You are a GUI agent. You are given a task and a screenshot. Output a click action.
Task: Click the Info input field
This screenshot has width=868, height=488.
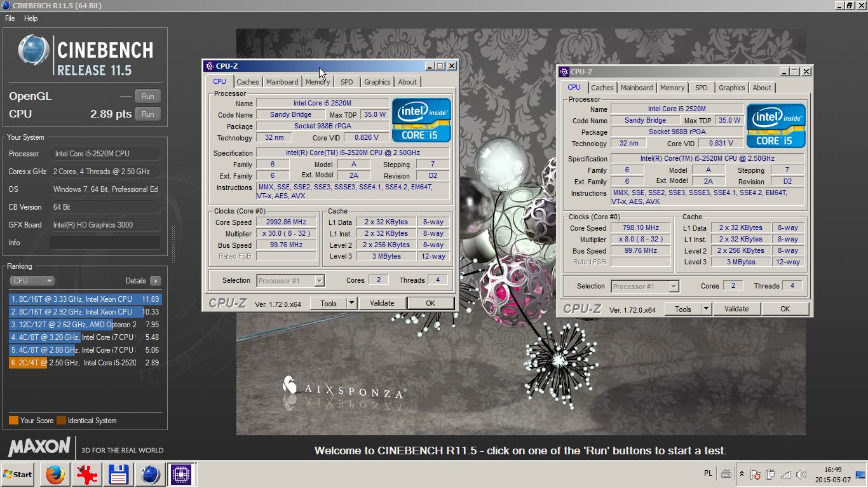pyautogui.click(x=105, y=243)
